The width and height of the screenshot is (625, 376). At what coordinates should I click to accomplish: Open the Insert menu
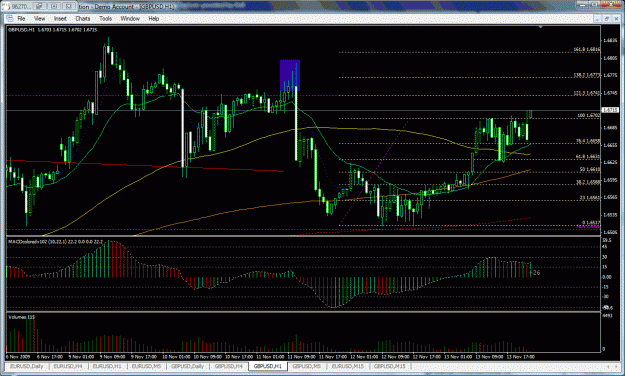tap(60, 19)
